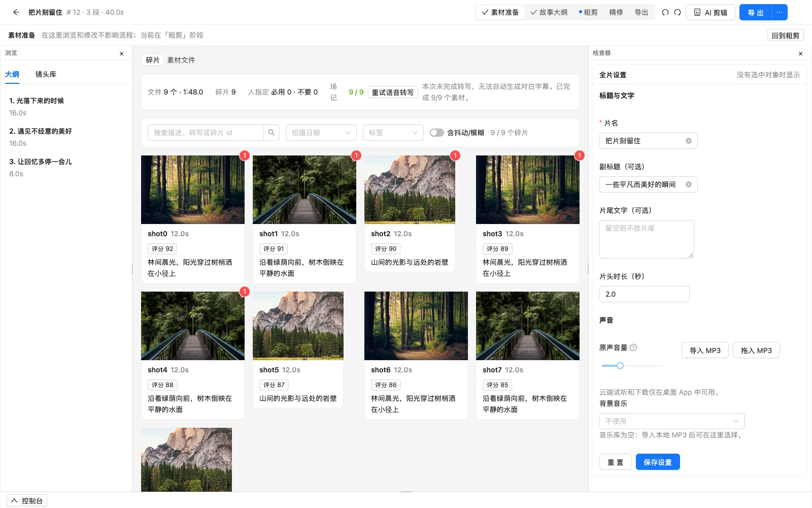Screen dimensions: 812x508
Task: Click 重试语音转写 button
Action: click(393, 92)
